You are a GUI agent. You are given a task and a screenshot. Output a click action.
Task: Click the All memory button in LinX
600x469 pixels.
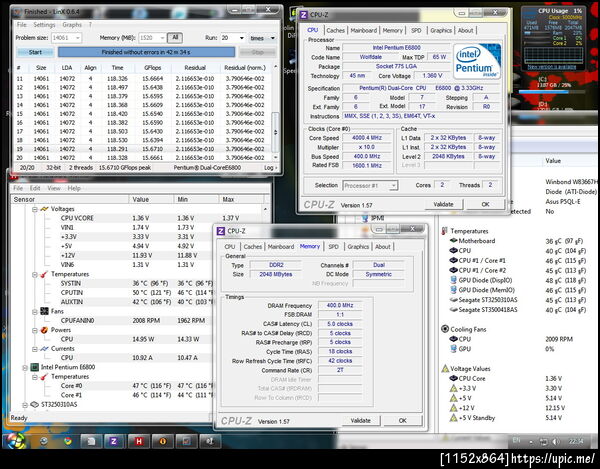point(175,37)
